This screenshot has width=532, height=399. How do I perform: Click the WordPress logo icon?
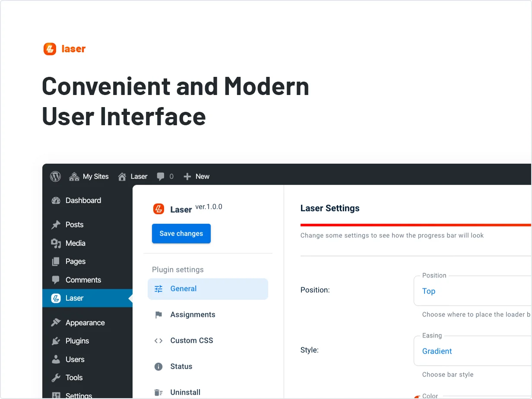[55, 176]
